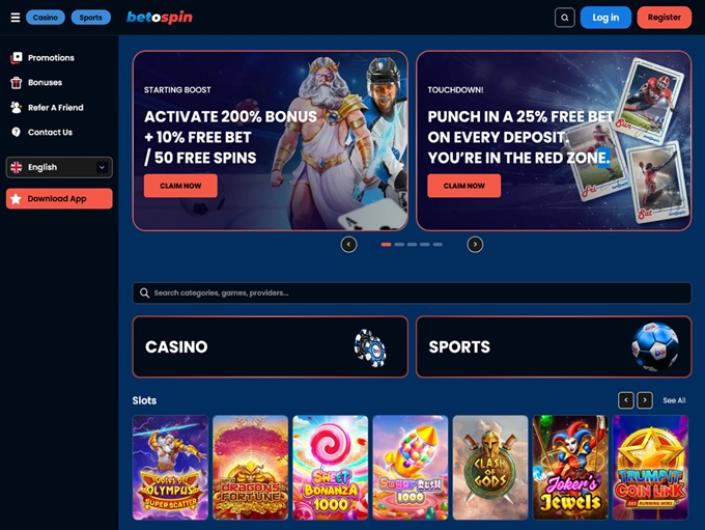Switch to the Casino tab
Screen dimensions: 705x530
coord(45,18)
